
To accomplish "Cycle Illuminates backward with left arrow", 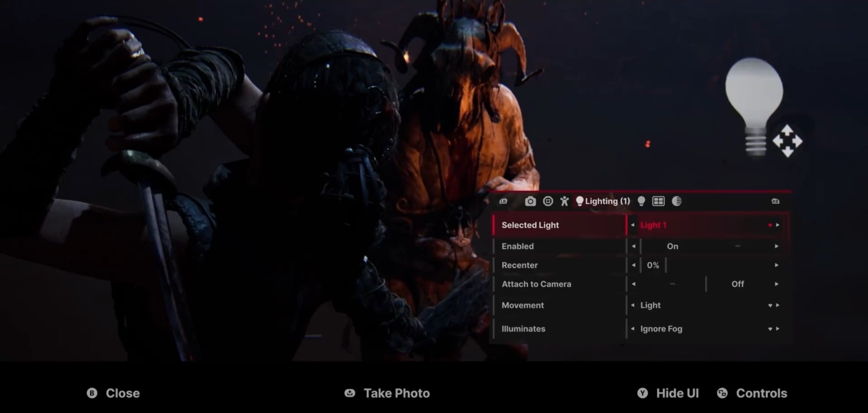I will point(632,329).
